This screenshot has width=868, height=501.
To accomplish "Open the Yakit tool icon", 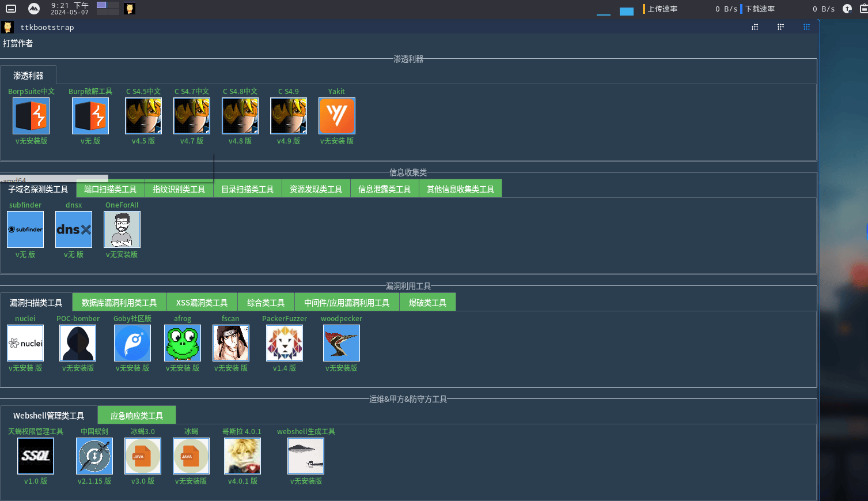I will 337,116.
